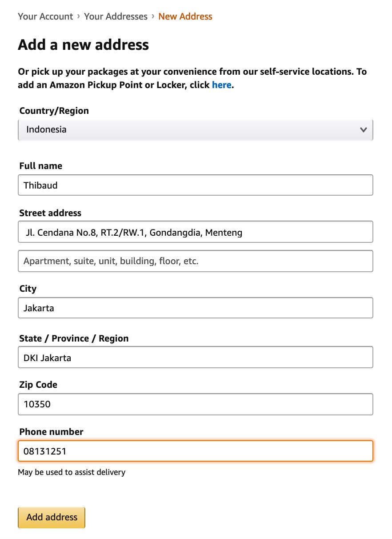Click the Add address button
Viewport: 392px width, 539px height.
coord(51,517)
